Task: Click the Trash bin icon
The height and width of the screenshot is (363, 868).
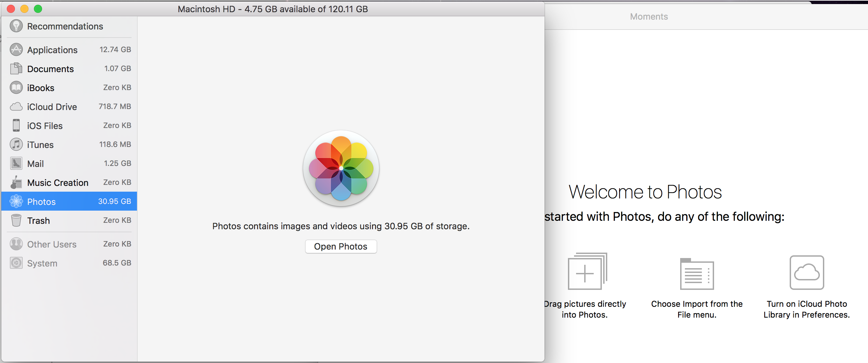Action: [16, 220]
